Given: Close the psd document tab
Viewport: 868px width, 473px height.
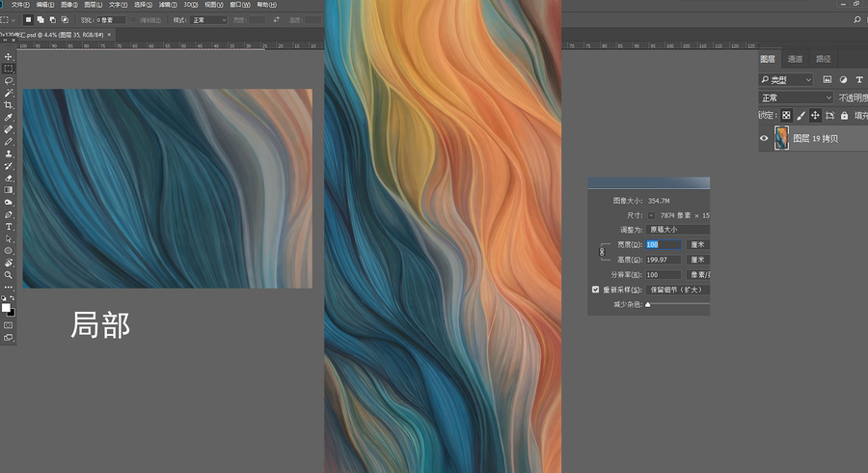Looking at the screenshot, I should click(109, 35).
